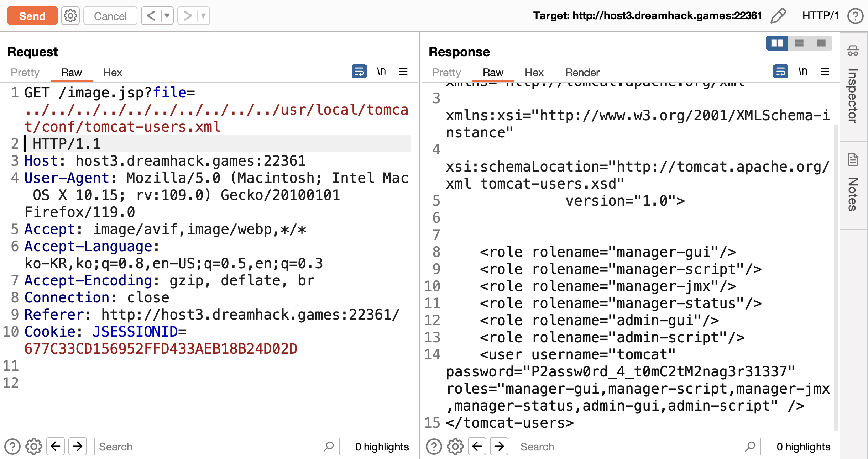868x459 pixels.
Task: Open Response search settings gear
Action: 455,447
